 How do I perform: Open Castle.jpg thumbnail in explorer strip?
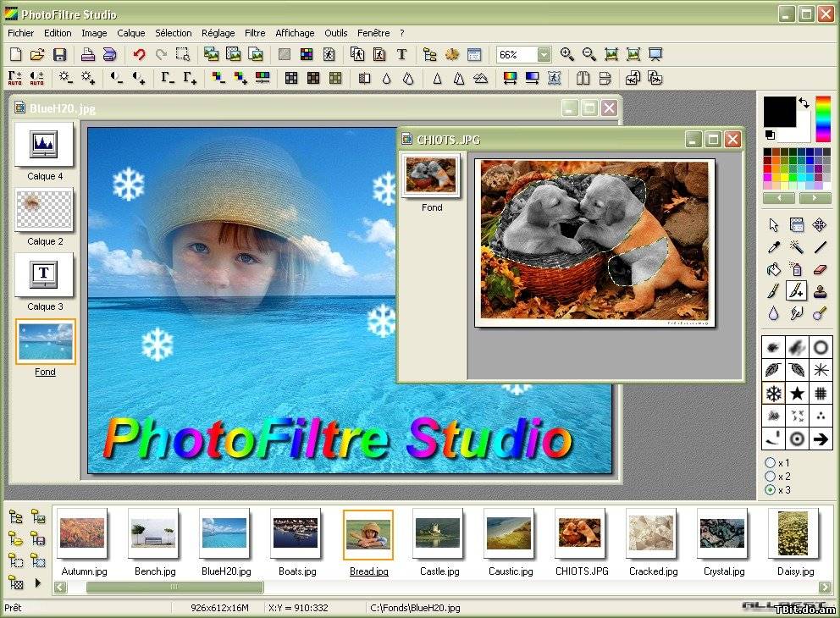pyautogui.click(x=439, y=533)
